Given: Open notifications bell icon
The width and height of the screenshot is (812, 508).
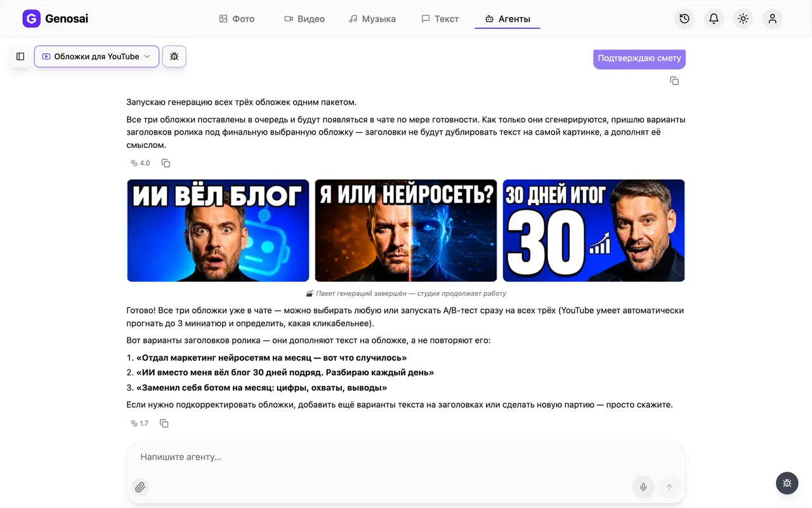Looking at the screenshot, I should 714,19.
